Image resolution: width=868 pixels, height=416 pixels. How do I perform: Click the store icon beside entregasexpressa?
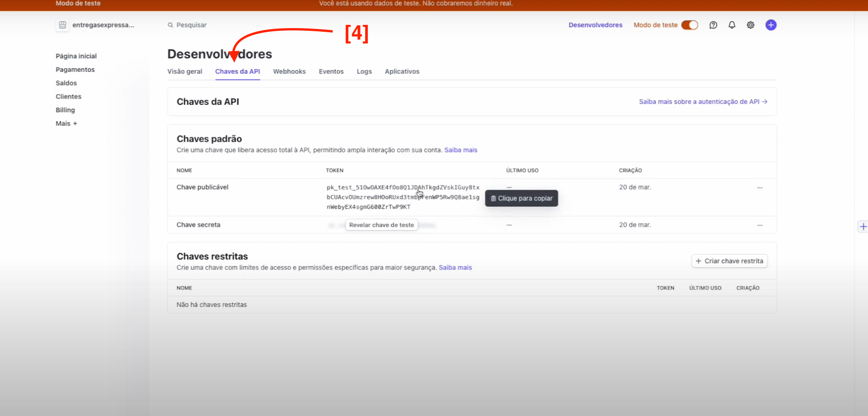[63, 25]
